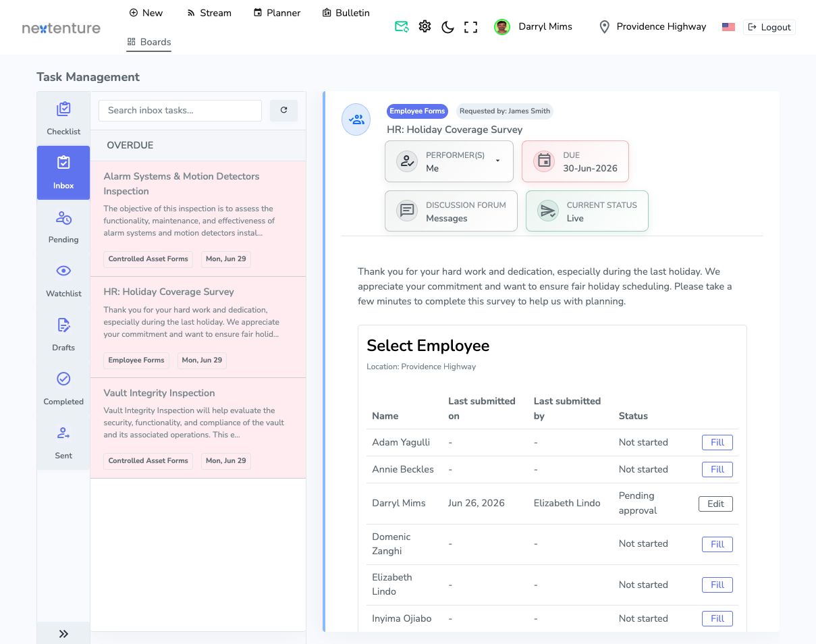Focus the Search inbox tasks field
The width and height of the screenshot is (816, 644).
pos(180,110)
